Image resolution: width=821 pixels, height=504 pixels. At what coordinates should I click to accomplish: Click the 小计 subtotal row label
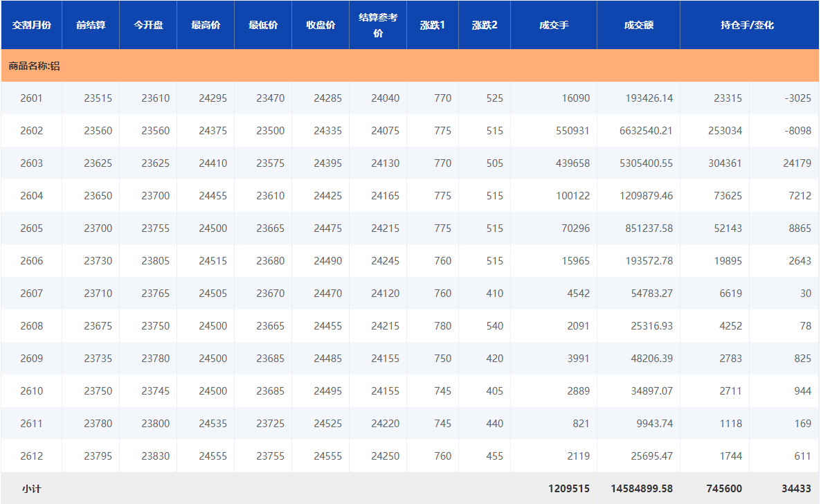pyautogui.click(x=31, y=489)
